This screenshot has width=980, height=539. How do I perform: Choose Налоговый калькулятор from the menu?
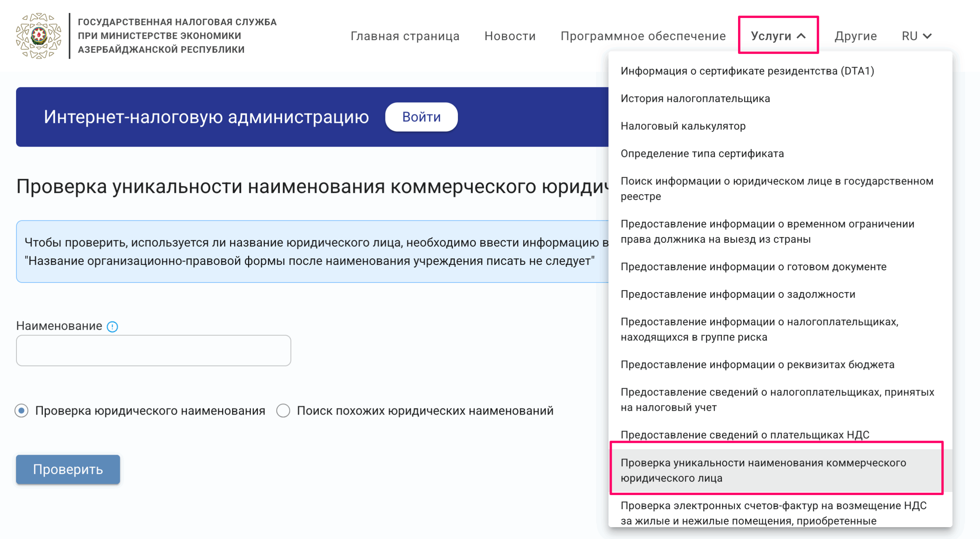click(683, 126)
